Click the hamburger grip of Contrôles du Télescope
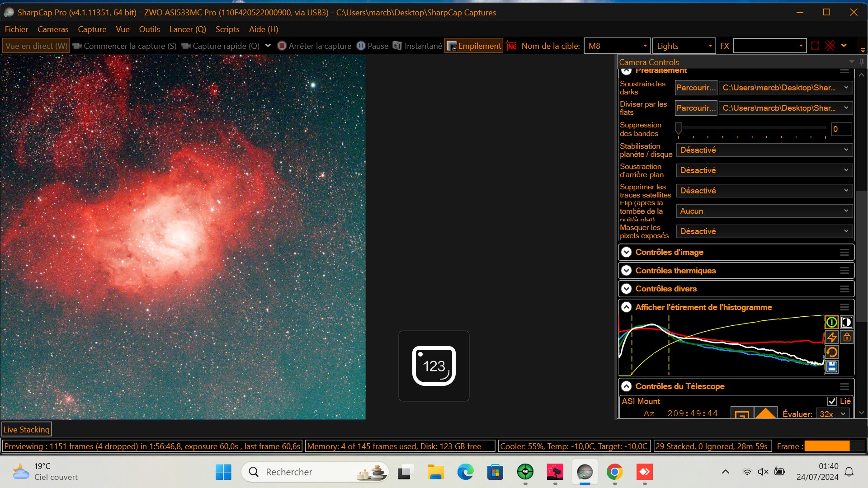The image size is (868, 488). [x=844, y=386]
